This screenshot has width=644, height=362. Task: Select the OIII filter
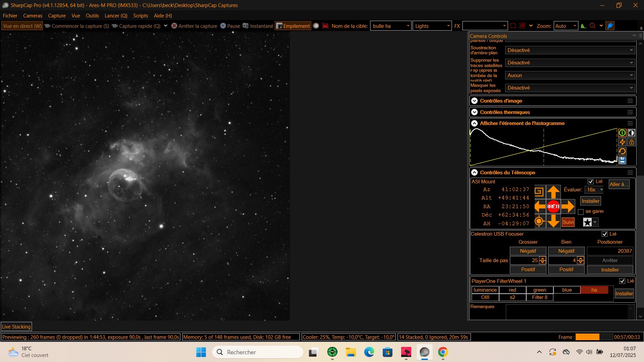[x=485, y=297]
